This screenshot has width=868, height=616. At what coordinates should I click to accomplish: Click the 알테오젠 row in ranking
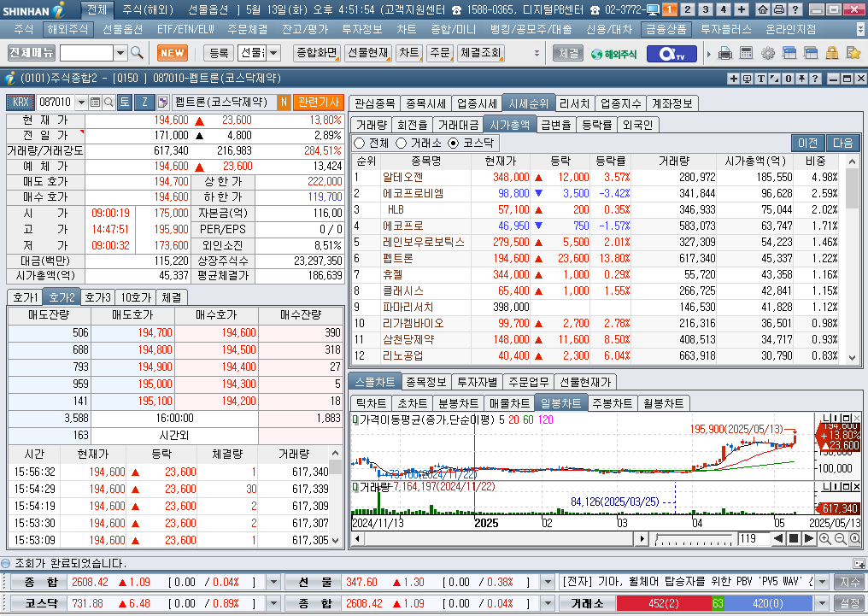(596, 177)
